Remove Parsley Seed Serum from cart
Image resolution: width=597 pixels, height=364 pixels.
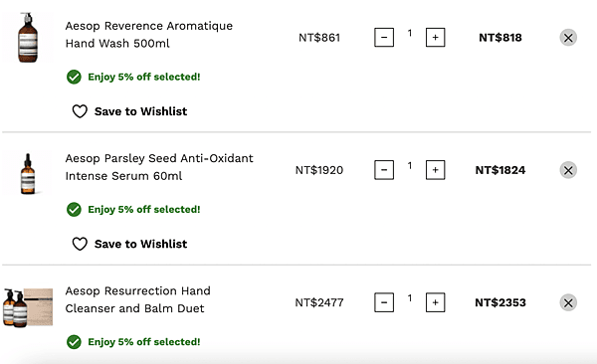568,170
